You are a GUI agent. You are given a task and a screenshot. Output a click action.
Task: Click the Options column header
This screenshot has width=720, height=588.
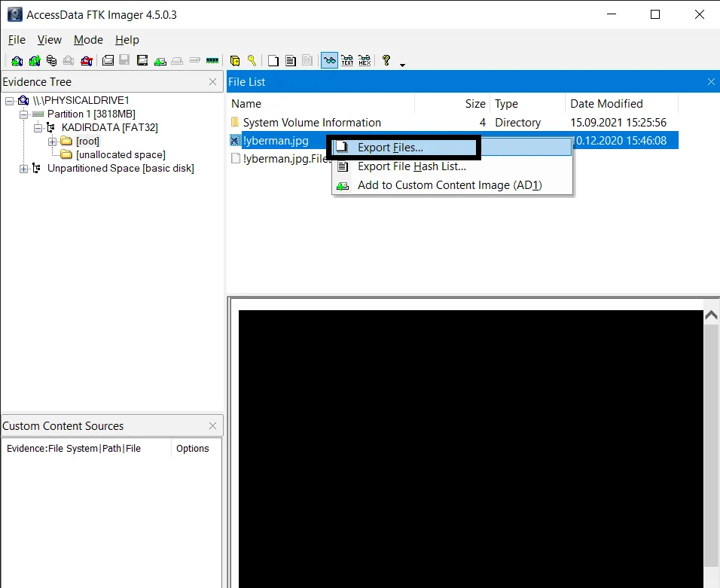pyautogui.click(x=196, y=449)
